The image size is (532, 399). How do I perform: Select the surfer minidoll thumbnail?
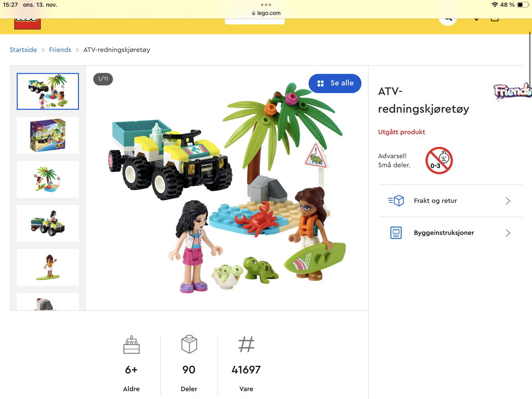(x=48, y=267)
